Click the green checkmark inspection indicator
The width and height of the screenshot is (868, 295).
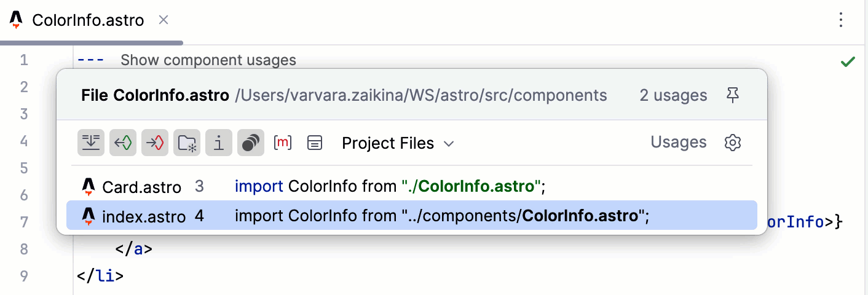848,61
